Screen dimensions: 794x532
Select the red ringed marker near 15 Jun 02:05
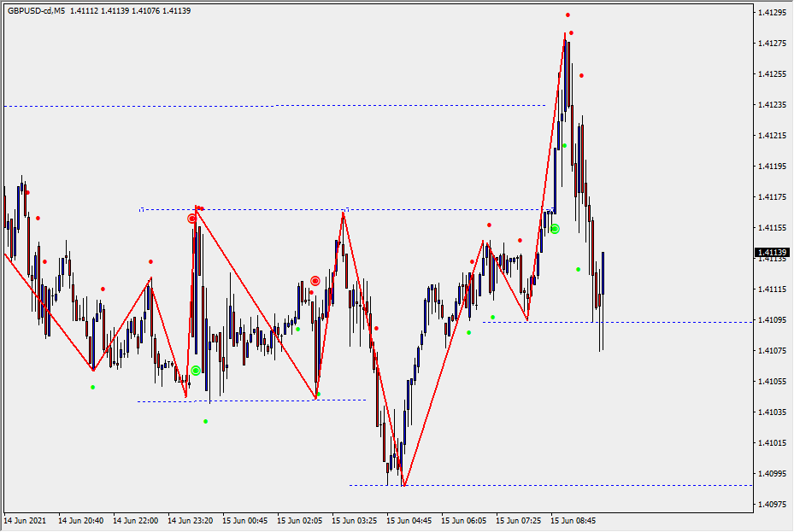[315, 281]
